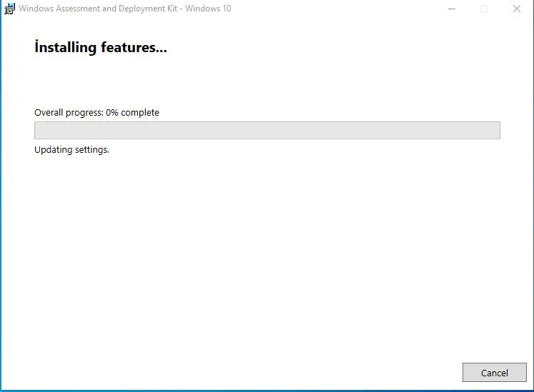
Task: Click the right end of the progress bar
Action: click(x=495, y=130)
